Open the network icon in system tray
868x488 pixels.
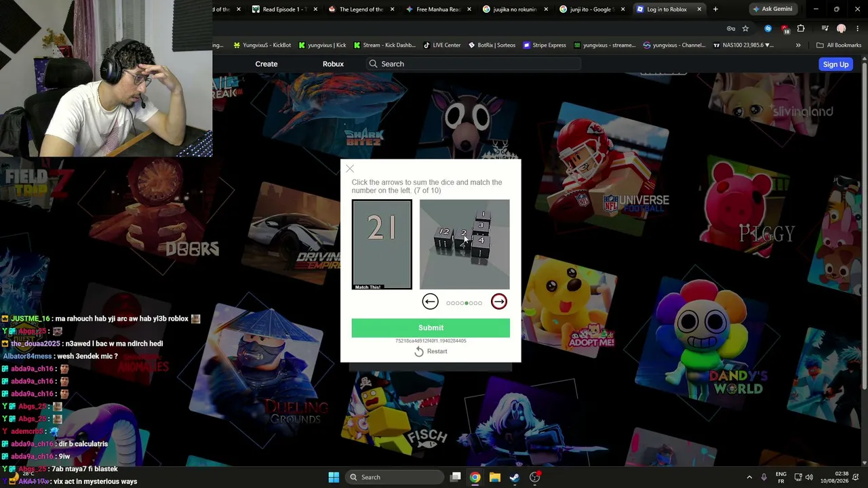798,477
